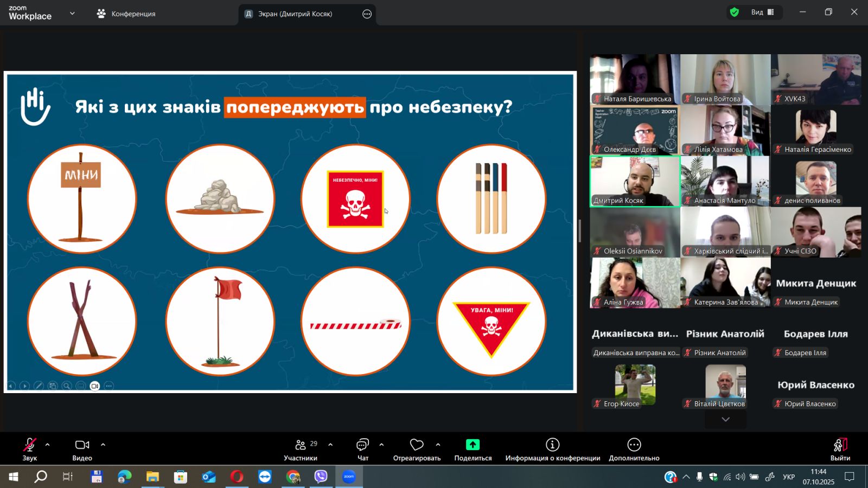The height and width of the screenshot is (488, 868).
Task: Open the Вид layout button
Action: tap(763, 12)
